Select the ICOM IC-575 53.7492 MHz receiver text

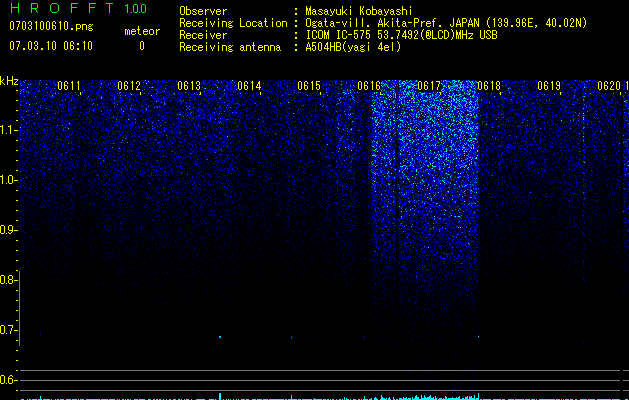click(x=401, y=35)
